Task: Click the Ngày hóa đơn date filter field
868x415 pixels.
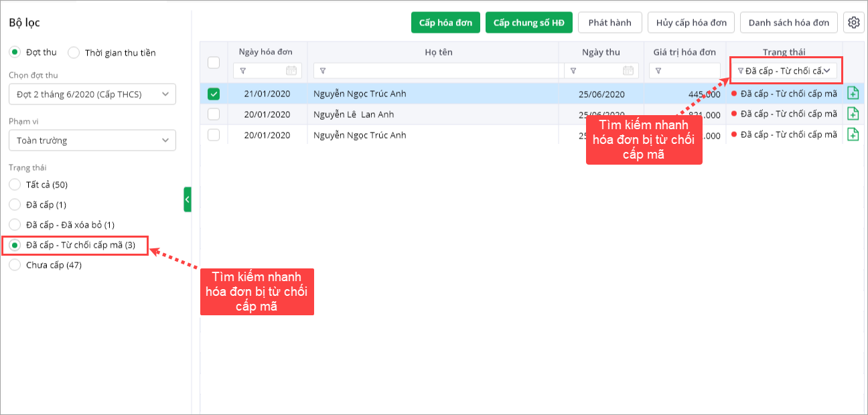Action: (x=267, y=70)
